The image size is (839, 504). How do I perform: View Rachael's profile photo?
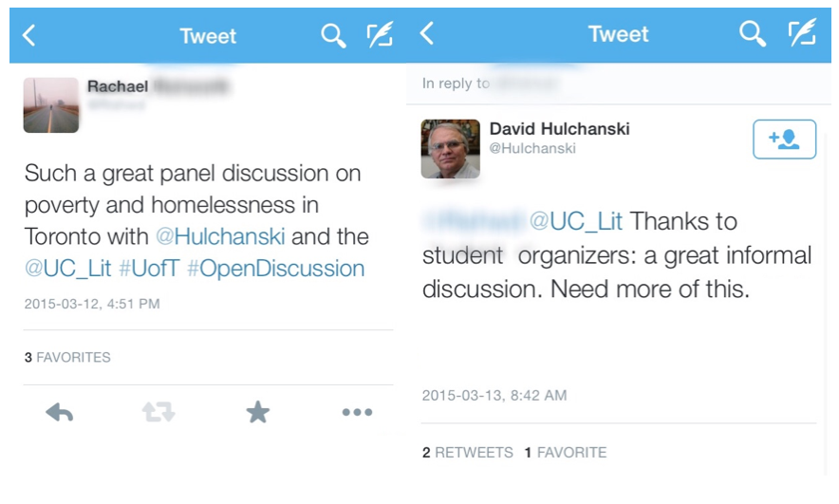click(x=51, y=105)
